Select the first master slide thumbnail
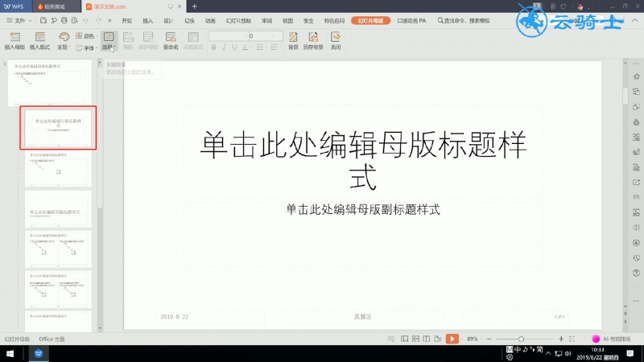 pos(50,83)
